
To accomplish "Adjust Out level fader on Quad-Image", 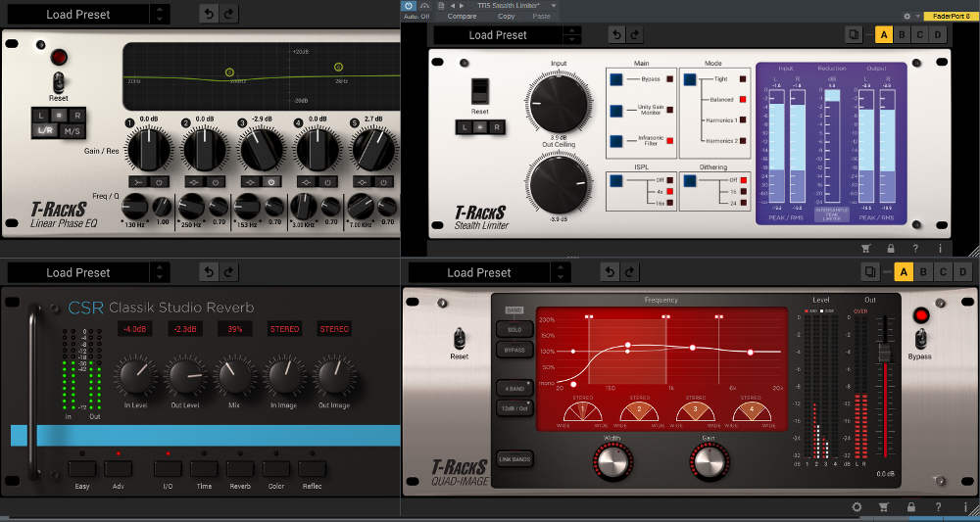I will click(x=884, y=353).
